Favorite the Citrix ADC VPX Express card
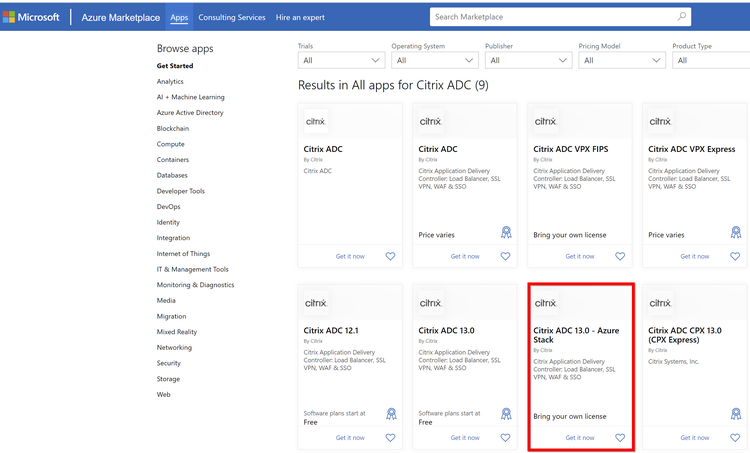Screen dimensions: 750x453 [735, 256]
